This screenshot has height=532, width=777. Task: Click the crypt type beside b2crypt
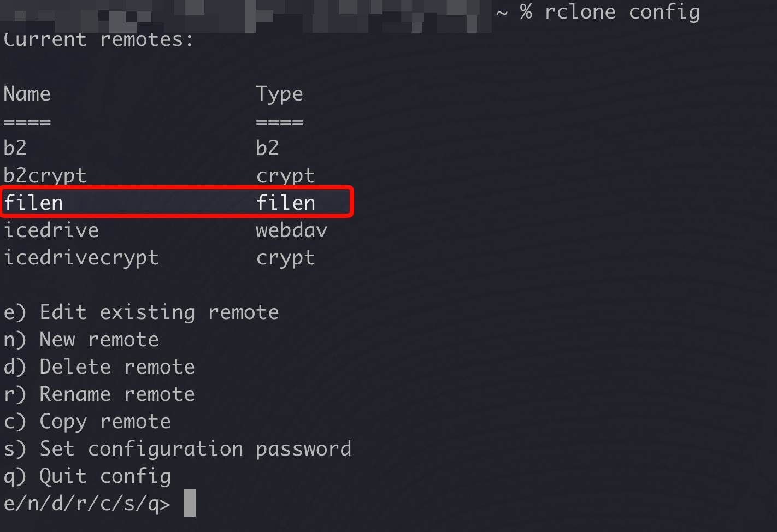pos(285,176)
